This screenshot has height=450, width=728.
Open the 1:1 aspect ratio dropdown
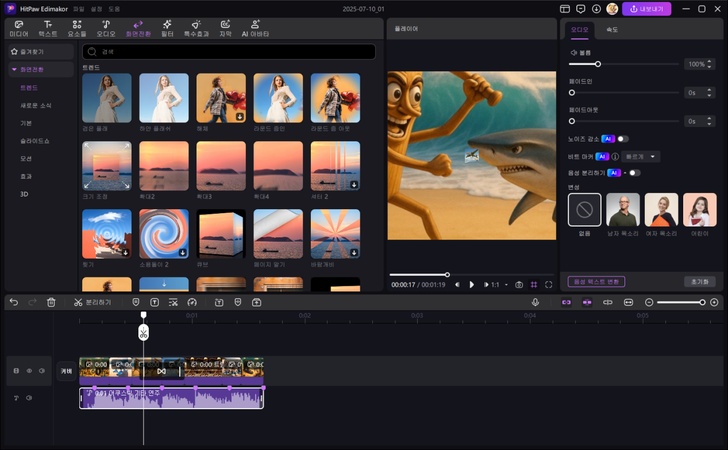click(499, 285)
